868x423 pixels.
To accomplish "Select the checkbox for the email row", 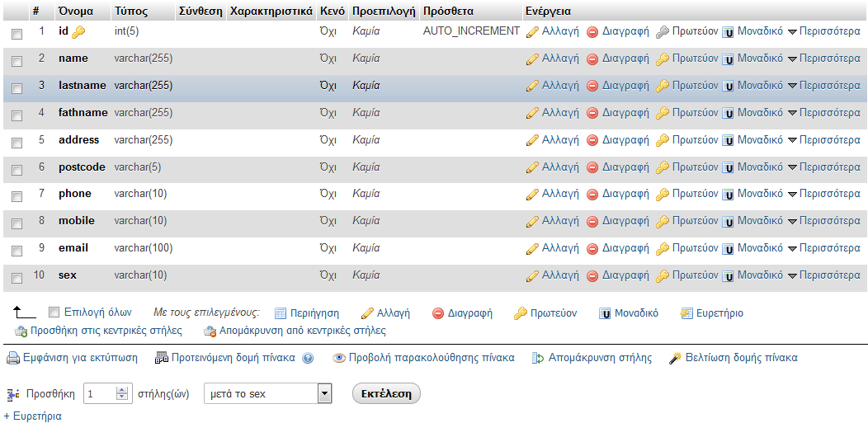I will pos(17,251).
